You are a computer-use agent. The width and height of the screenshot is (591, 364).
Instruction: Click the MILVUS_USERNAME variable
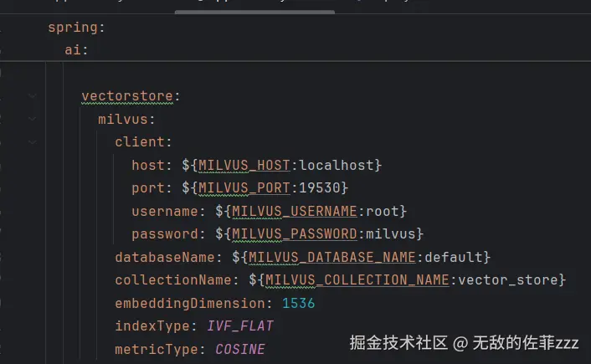295,211
